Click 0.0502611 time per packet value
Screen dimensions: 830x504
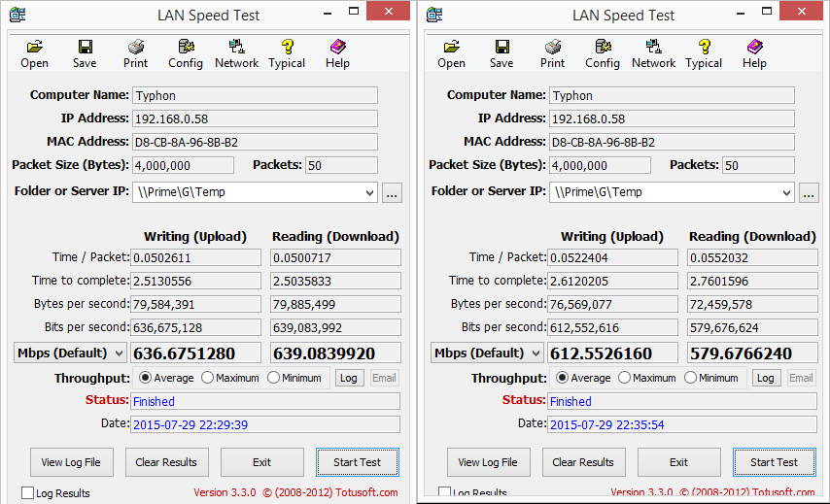point(196,257)
